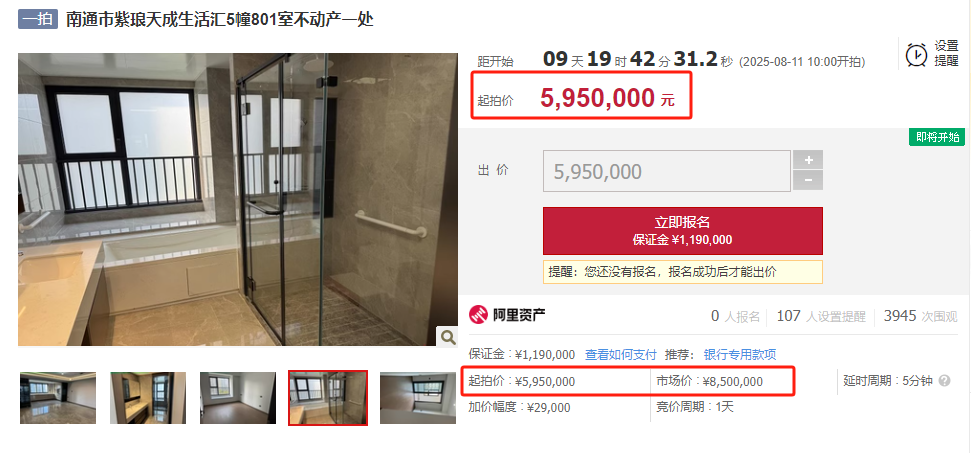Click the property listing title text
This screenshot has width=971, height=453.
[x=220, y=19]
